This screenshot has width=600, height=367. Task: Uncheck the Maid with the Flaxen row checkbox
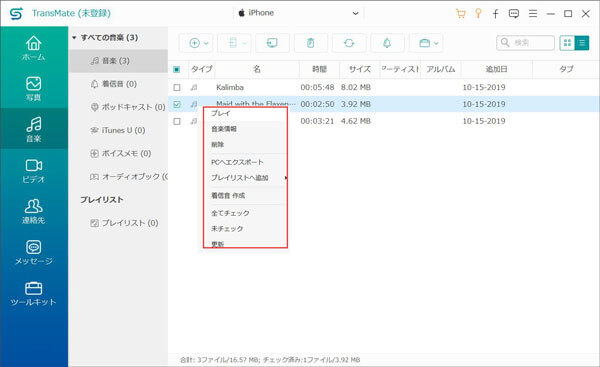tap(177, 104)
